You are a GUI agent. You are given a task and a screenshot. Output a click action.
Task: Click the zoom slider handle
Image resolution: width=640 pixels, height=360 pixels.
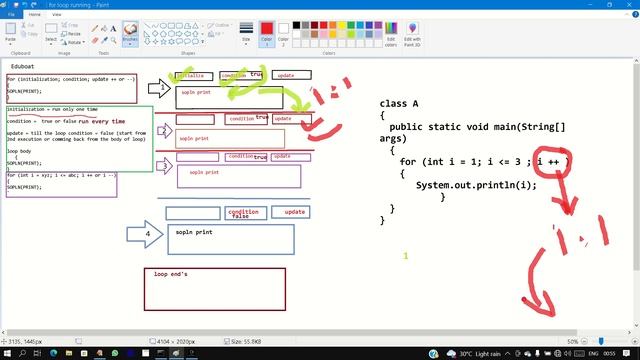[x=601, y=341]
